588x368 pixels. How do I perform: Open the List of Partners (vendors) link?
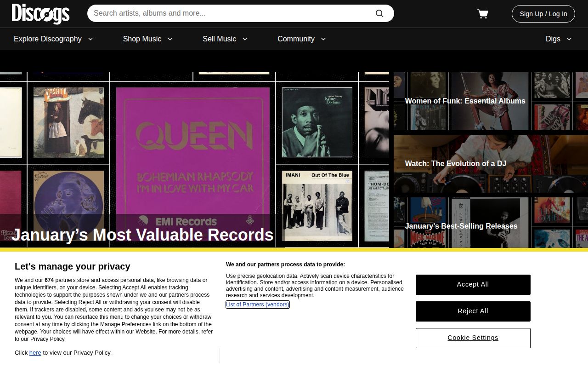pyautogui.click(x=257, y=304)
